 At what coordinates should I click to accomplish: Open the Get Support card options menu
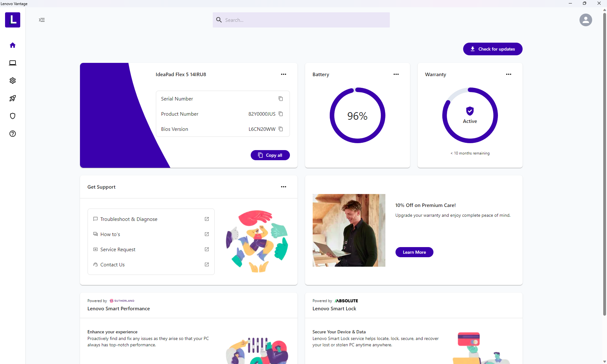pos(283,187)
